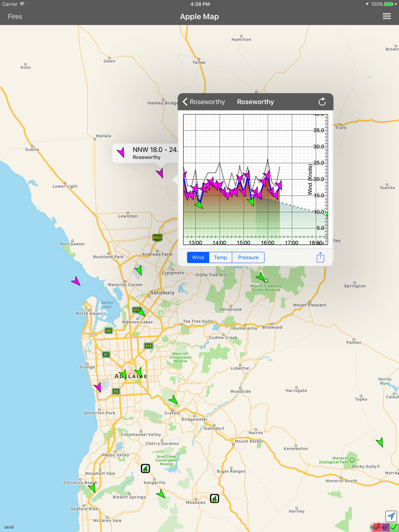The width and height of the screenshot is (399, 532).
Task: Tap the Springton town label
Action: point(355,286)
